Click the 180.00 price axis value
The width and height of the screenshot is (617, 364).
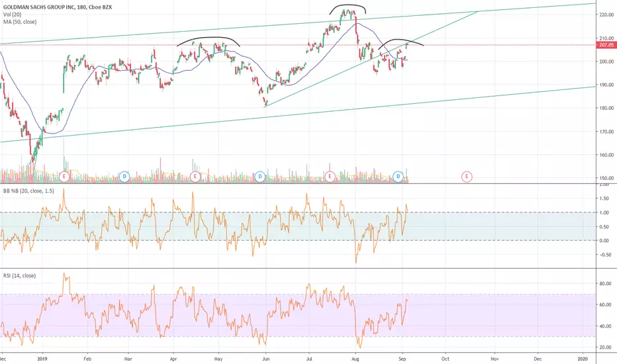point(606,109)
